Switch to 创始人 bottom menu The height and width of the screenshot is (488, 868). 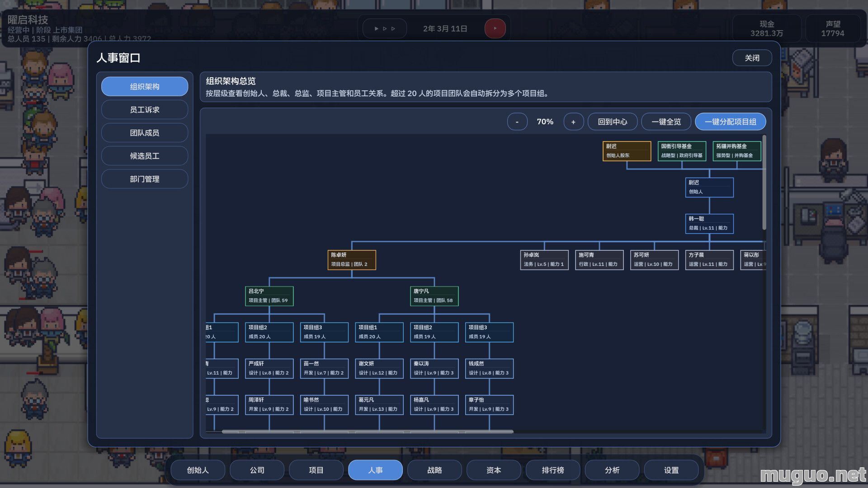coord(198,470)
